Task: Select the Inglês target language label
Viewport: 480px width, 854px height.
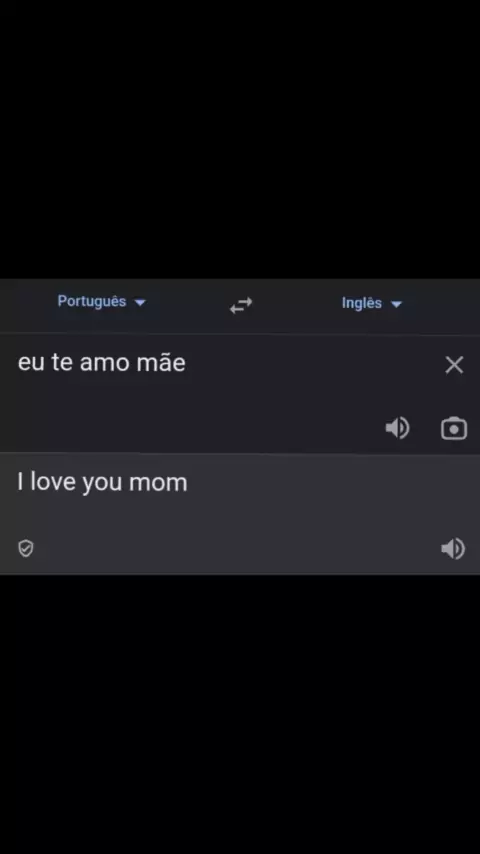Action: (362, 303)
